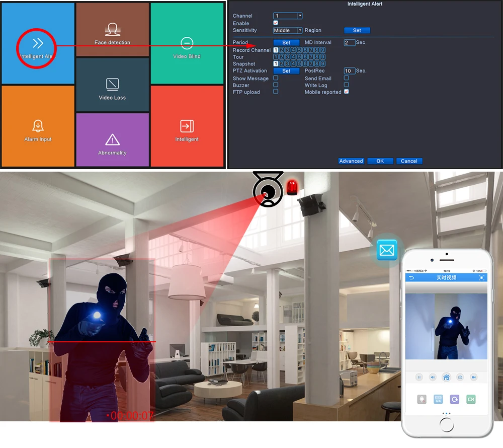Open the Alarm Input tile

(x=38, y=126)
